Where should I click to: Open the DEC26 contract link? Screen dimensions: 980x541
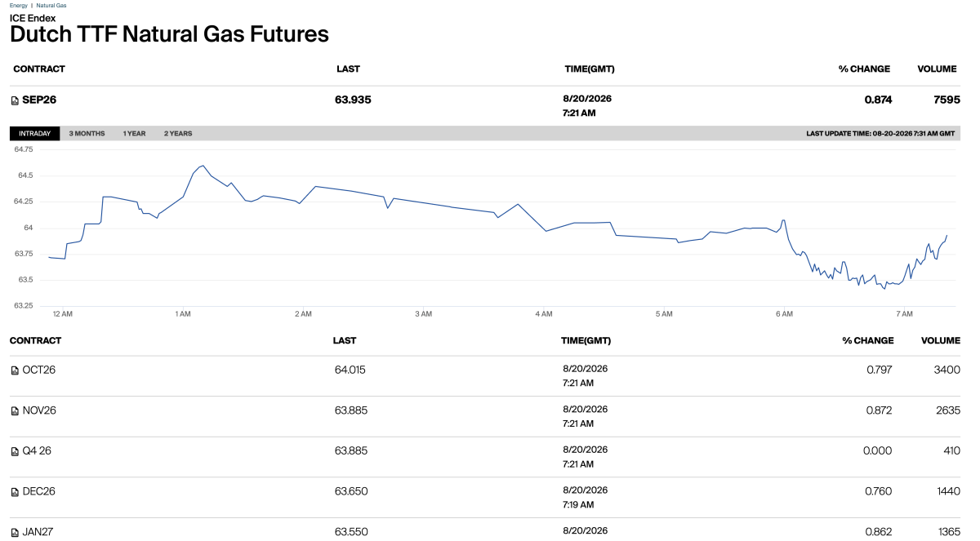(38, 491)
